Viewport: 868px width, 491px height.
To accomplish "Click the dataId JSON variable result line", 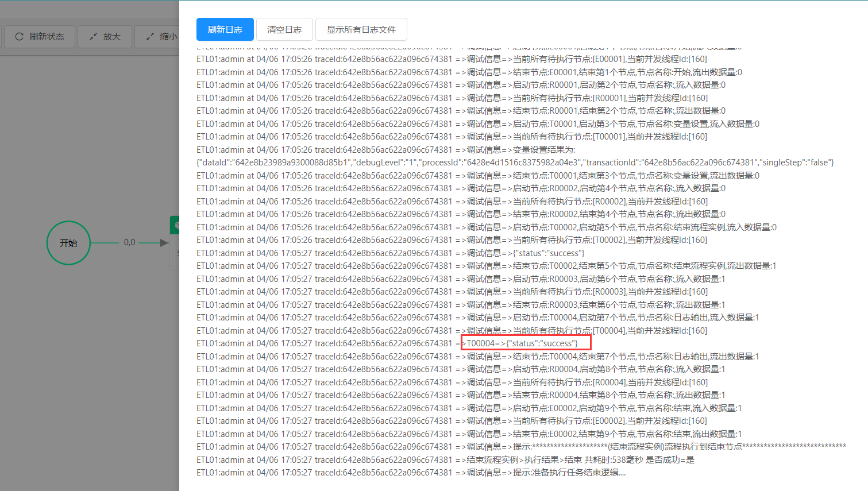I will 515,163.
